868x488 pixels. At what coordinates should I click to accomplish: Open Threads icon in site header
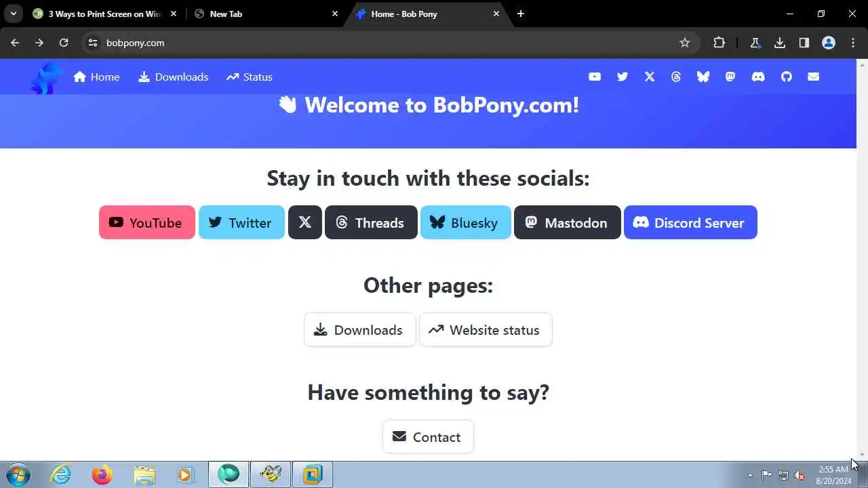(676, 77)
